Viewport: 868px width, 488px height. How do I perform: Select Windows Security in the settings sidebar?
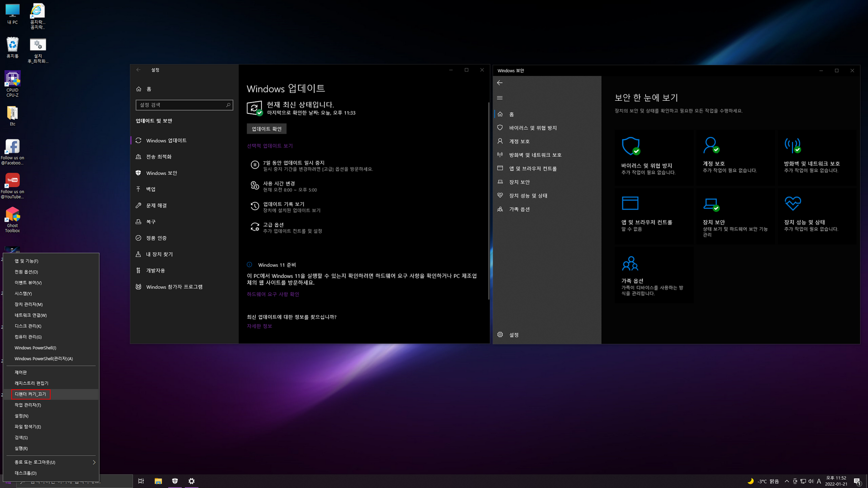185,173
